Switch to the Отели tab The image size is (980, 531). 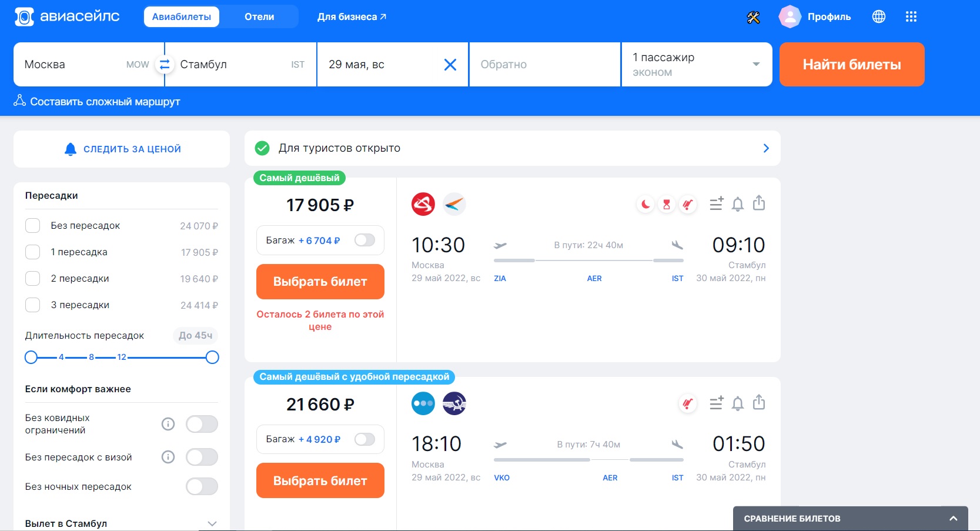pos(259,17)
